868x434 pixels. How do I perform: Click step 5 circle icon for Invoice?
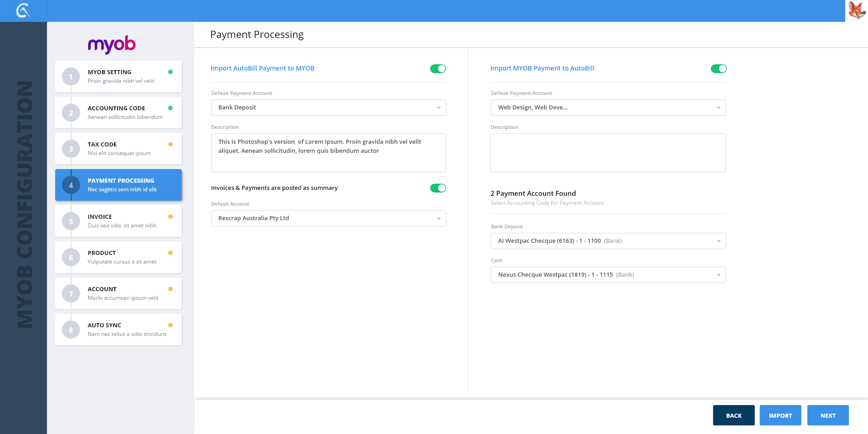pyautogui.click(x=71, y=222)
